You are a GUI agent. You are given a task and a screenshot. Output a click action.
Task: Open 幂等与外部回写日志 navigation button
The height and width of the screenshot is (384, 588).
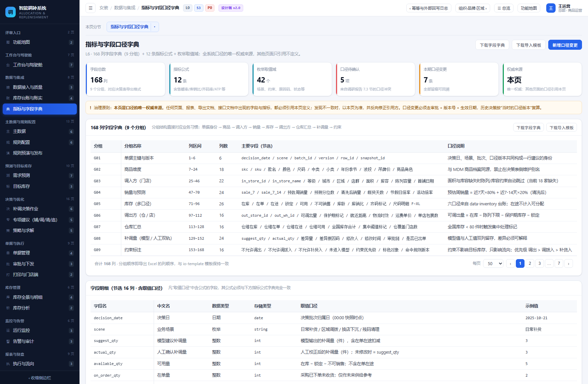click(x=429, y=8)
